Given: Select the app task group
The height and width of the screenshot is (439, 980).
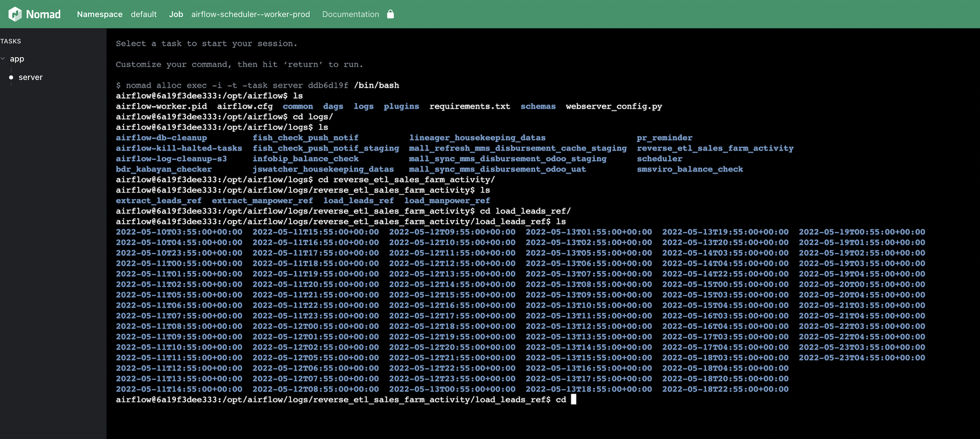Looking at the screenshot, I should click(17, 59).
